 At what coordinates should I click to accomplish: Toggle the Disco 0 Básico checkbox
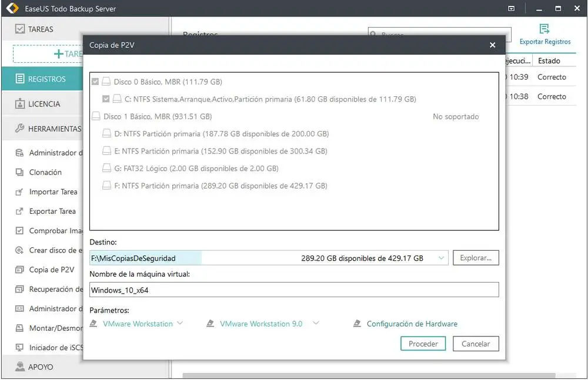click(95, 82)
